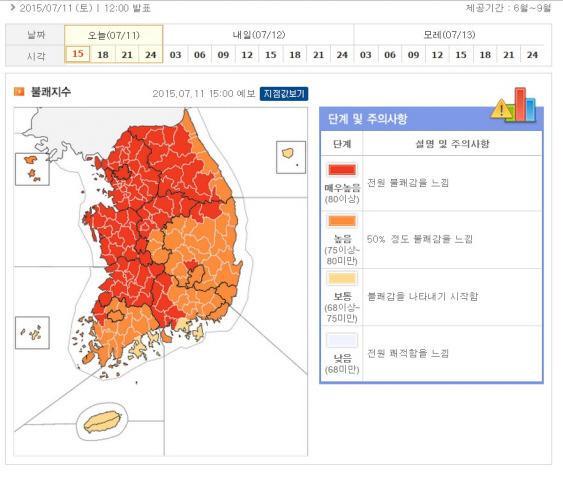Screen dimensions: 563x480
Task: Click the 불쾌지수 section title
Action: [x=51, y=92]
